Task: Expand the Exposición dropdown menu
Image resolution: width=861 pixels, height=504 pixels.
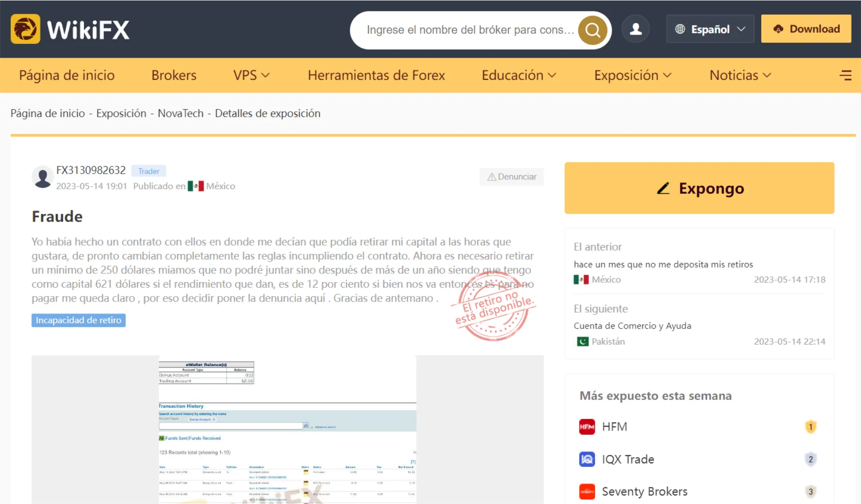Action: click(x=633, y=75)
